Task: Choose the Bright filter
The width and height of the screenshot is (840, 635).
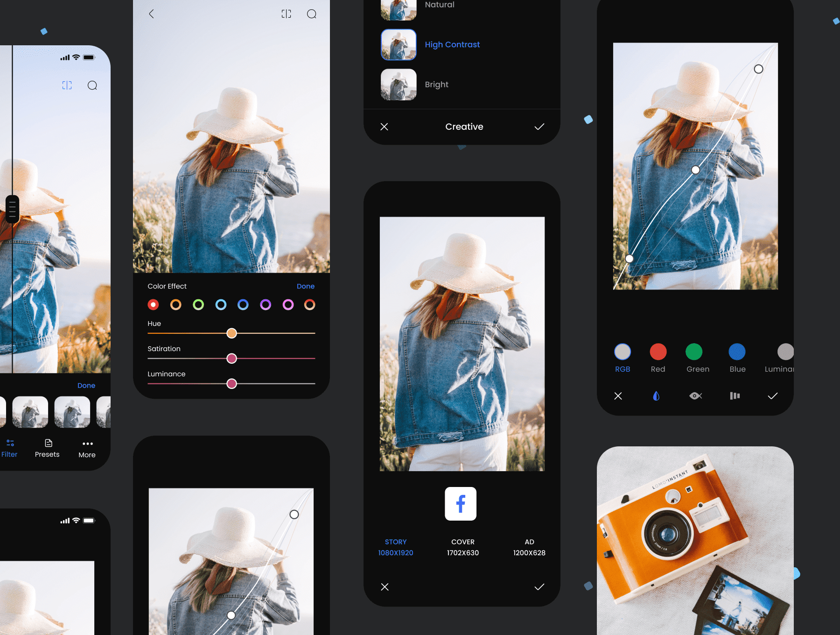Action: pos(436,85)
